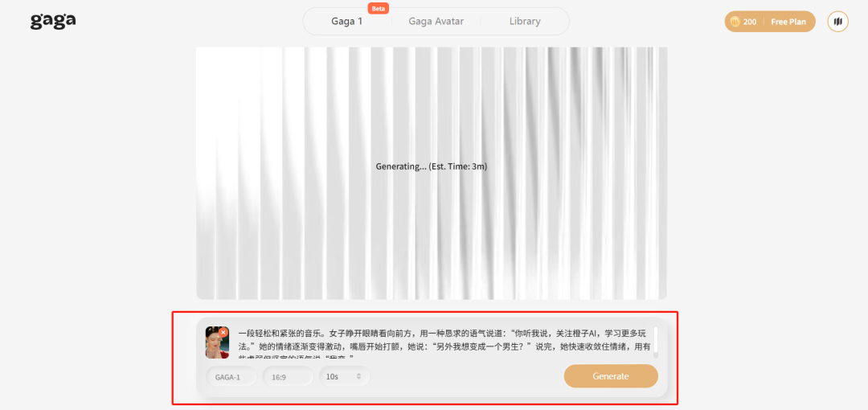Image resolution: width=868 pixels, height=410 pixels.
Task: Click the Beta badge above Gaga 1
Action: point(379,9)
